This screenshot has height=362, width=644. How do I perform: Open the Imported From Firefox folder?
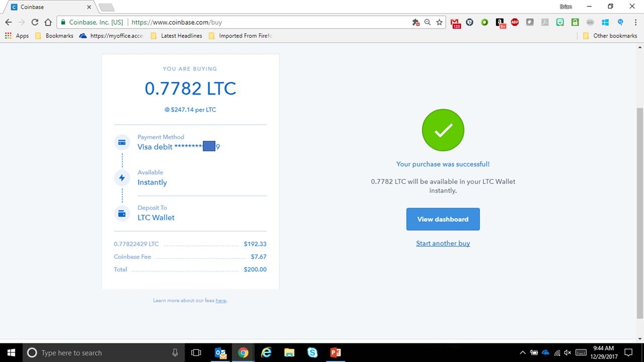[x=240, y=36]
